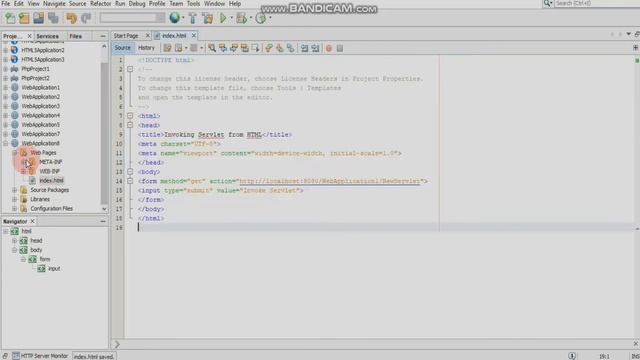Close the index.html editor tab
The width and height of the screenshot is (640, 360).
194,36
